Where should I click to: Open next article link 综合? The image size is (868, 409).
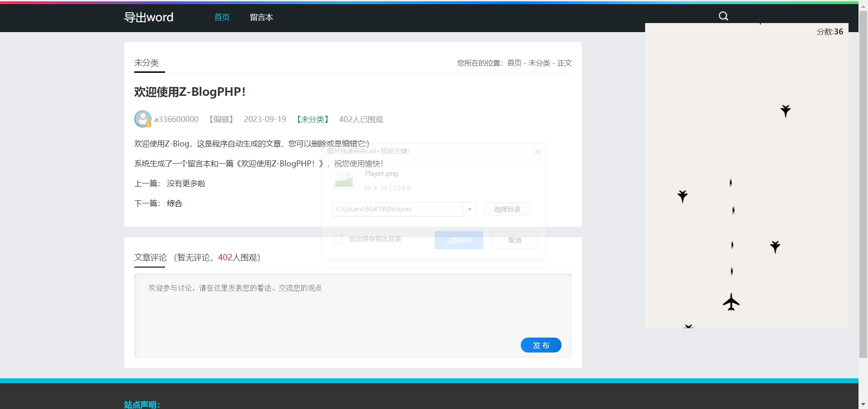175,203
